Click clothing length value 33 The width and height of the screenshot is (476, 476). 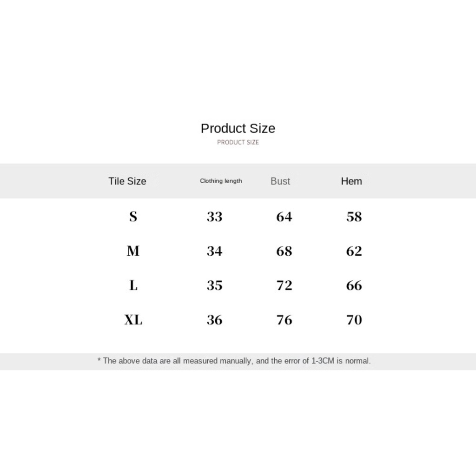click(x=214, y=217)
